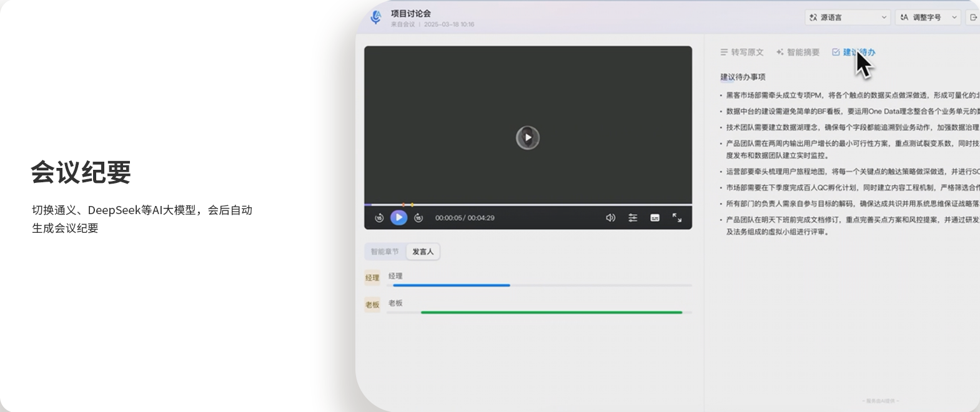
Task: Click the large center play overlay on video
Action: 528,137
